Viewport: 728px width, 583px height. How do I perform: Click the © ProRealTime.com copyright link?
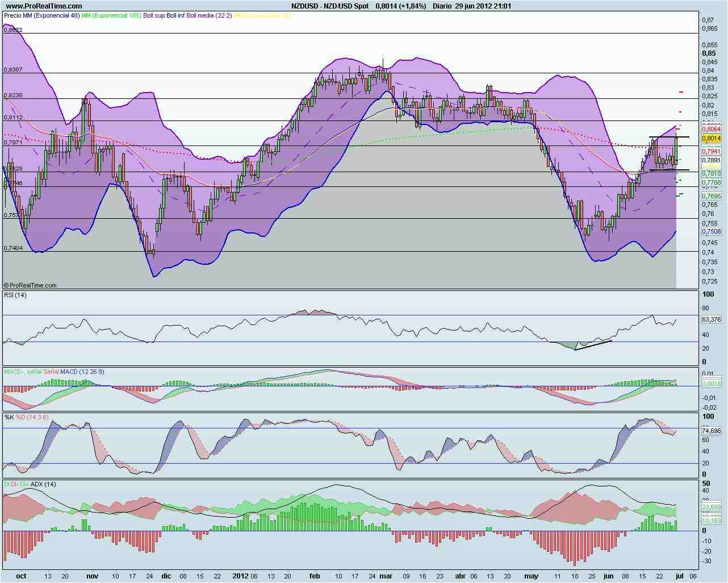coord(31,285)
